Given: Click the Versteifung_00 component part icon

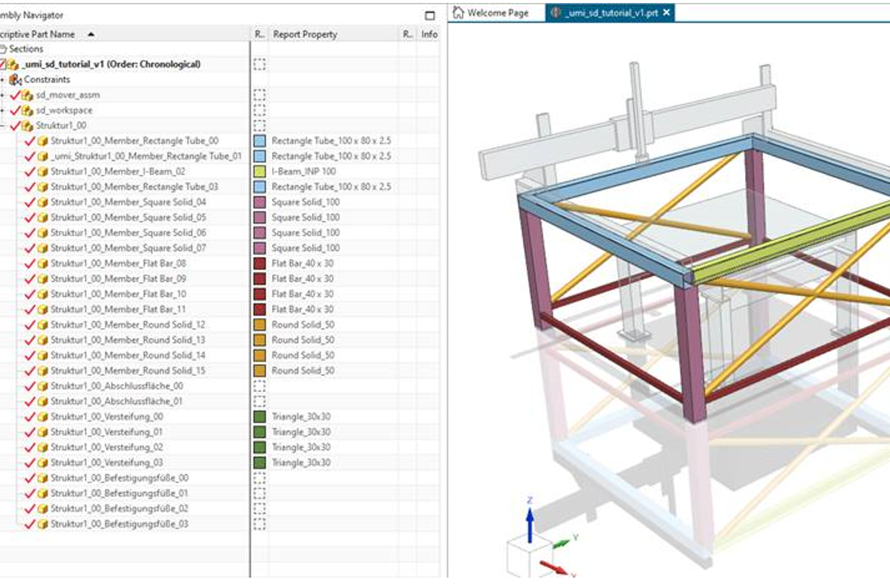Looking at the screenshot, I should pos(43,416).
